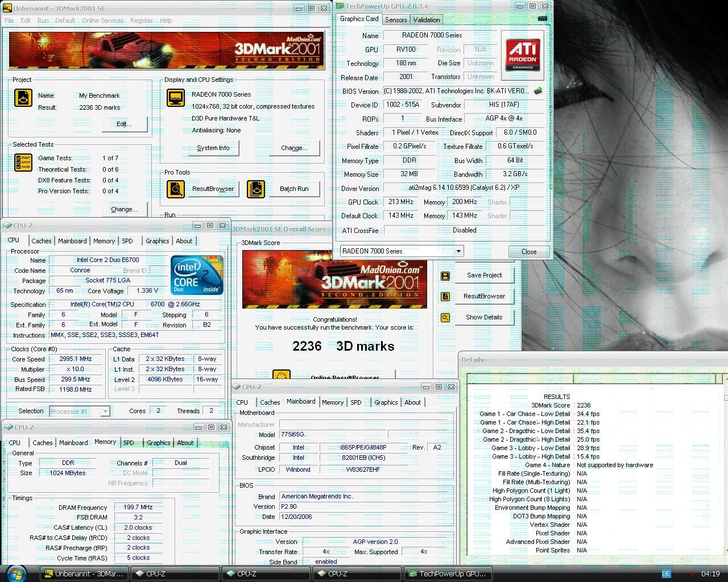Switch to the Sensors tab in GPU-Z
This screenshot has height=582, width=728.
click(396, 19)
